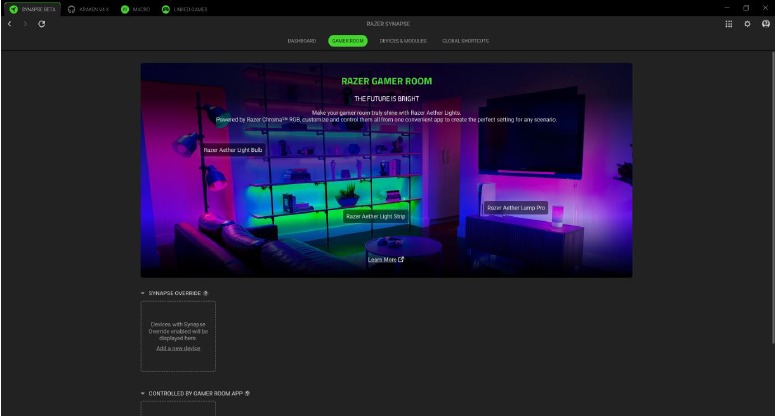The image size is (777, 420).
Task: Open the modules grid icon
Action: pyautogui.click(x=728, y=24)
